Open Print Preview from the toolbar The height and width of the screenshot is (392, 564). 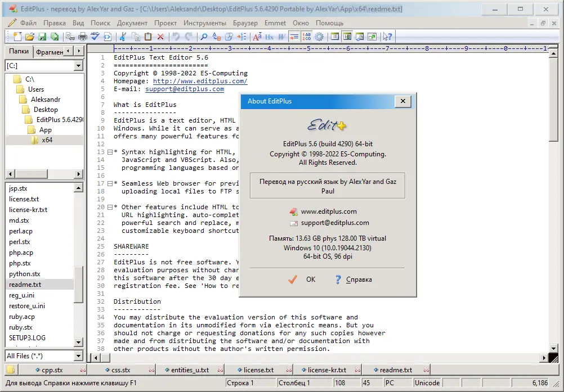[x=70, y=37]
